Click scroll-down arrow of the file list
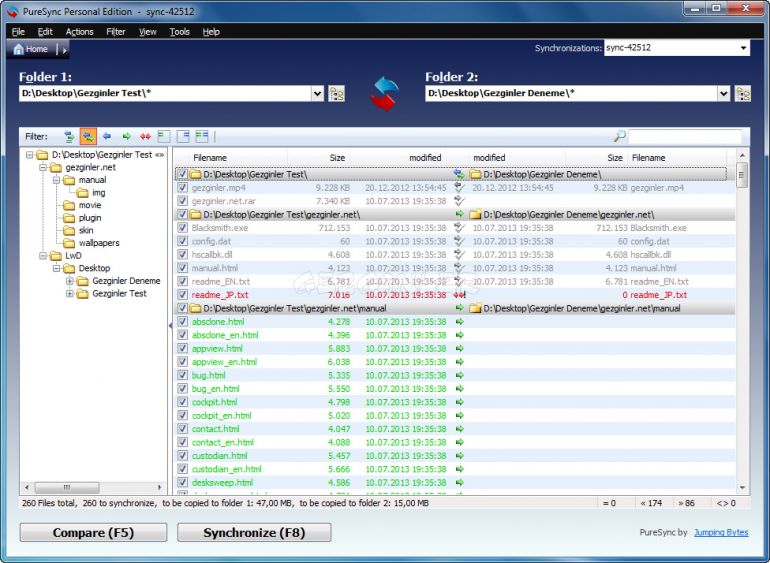 click(742, 488)
